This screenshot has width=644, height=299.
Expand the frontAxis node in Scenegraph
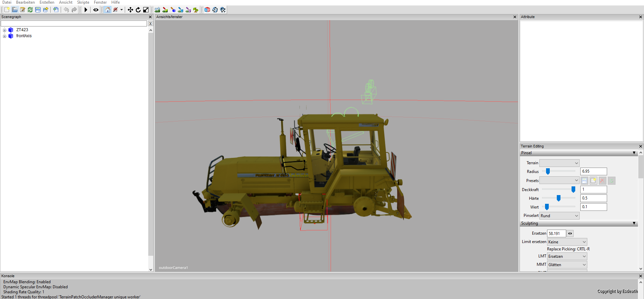(5, 36)
